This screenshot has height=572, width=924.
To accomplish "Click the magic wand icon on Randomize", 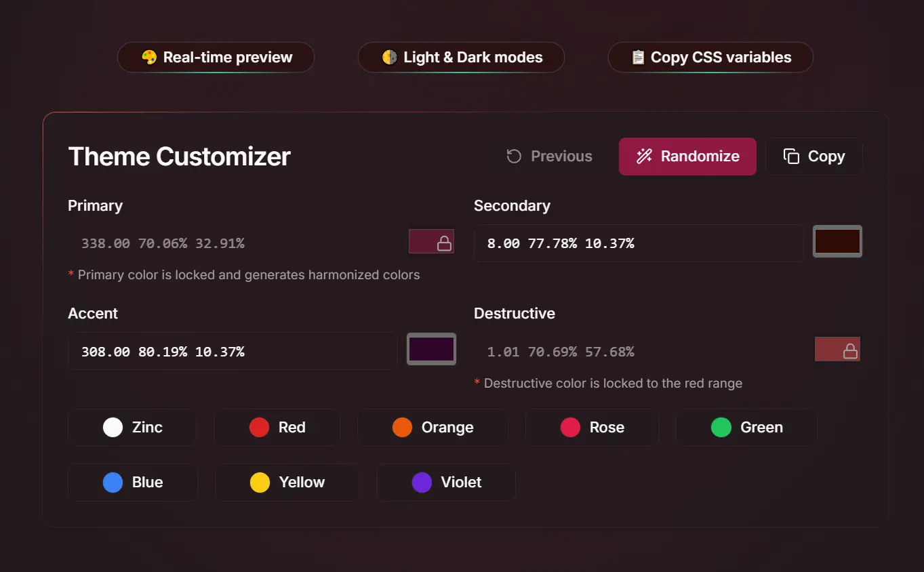I will tap(643, 156).
